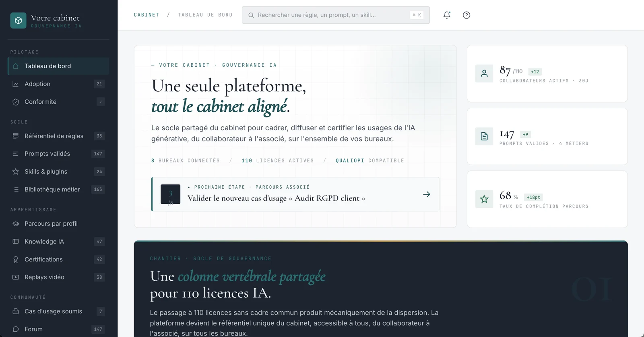The image size is (644, 337).
Task: Click the QUALIOPI COMPATIBLE text
Action: pyautogui.click(x=370, y=160)
